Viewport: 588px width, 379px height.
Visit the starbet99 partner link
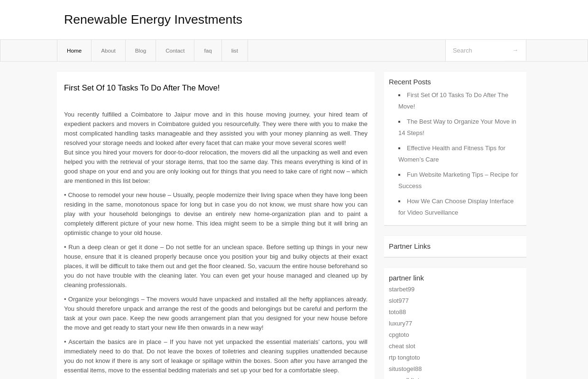[402, 289]
